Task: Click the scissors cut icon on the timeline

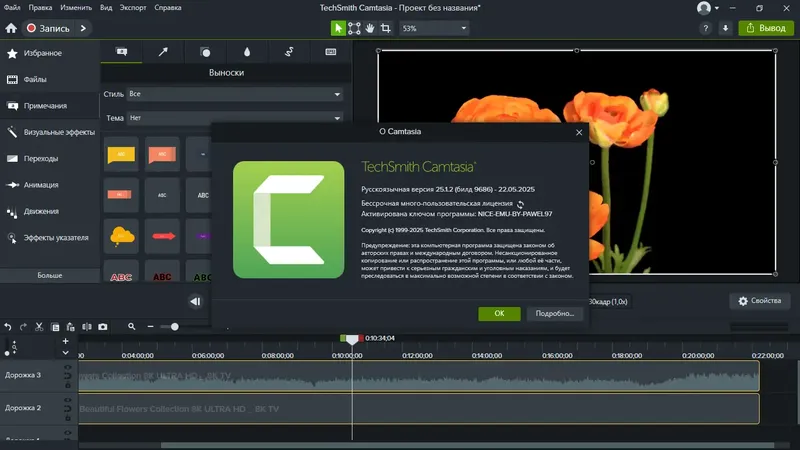Action: 39,326
